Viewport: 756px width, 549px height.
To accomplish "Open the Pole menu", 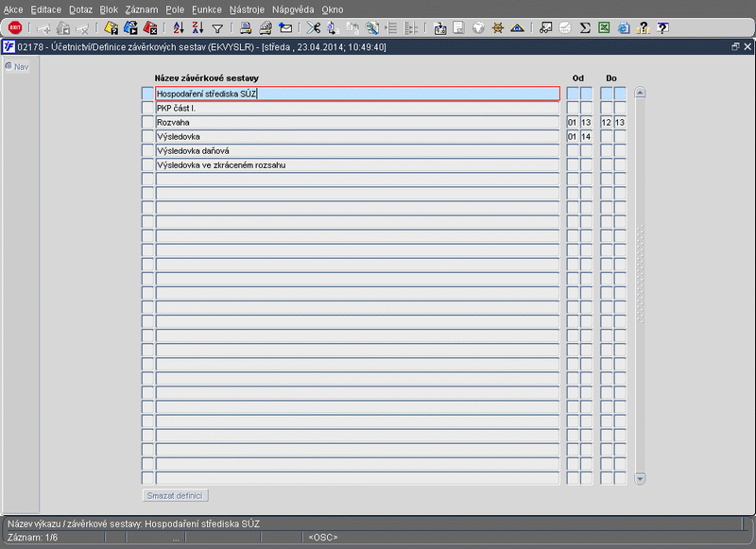I will tap(175, 9).
